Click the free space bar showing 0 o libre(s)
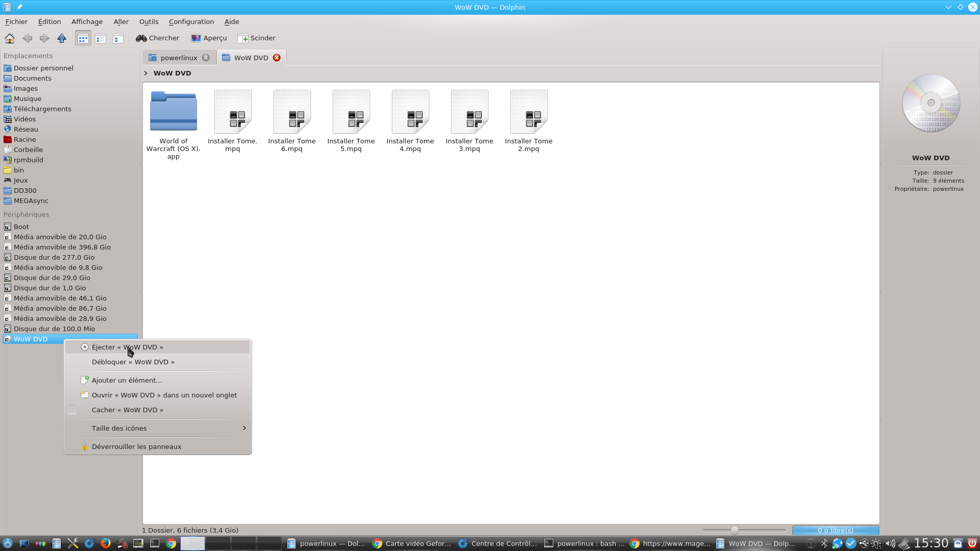This screenshot has width=980, height=551. pos(836,530)
